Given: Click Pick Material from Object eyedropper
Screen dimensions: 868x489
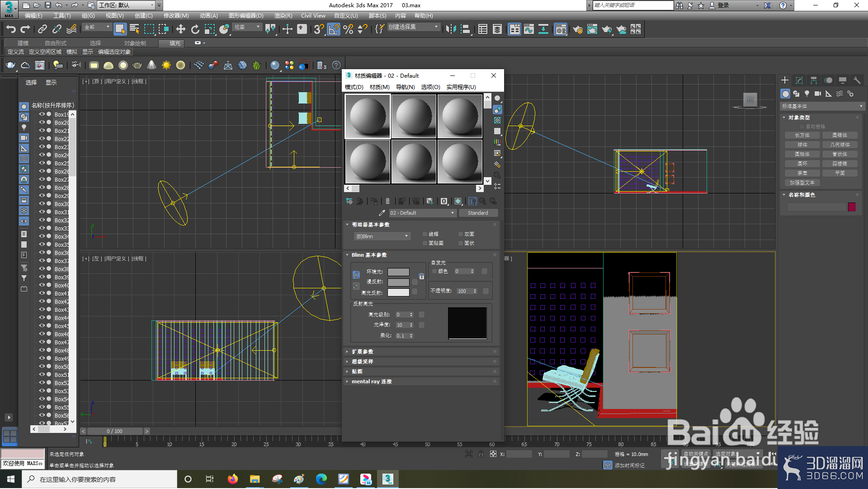Looking at the screenshot, I should (382, 213).
